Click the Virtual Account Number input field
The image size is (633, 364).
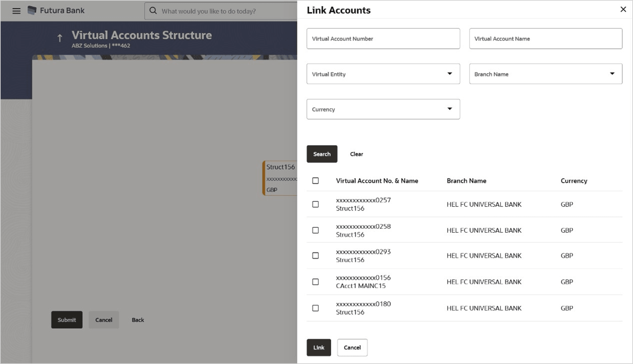click(x=383, y=39)
